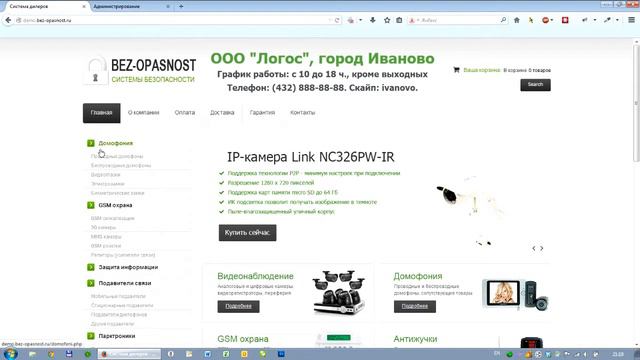Open the Домофония category in sidebar
640x360 pixels.
pyautogui.click(x=116, y=143)
